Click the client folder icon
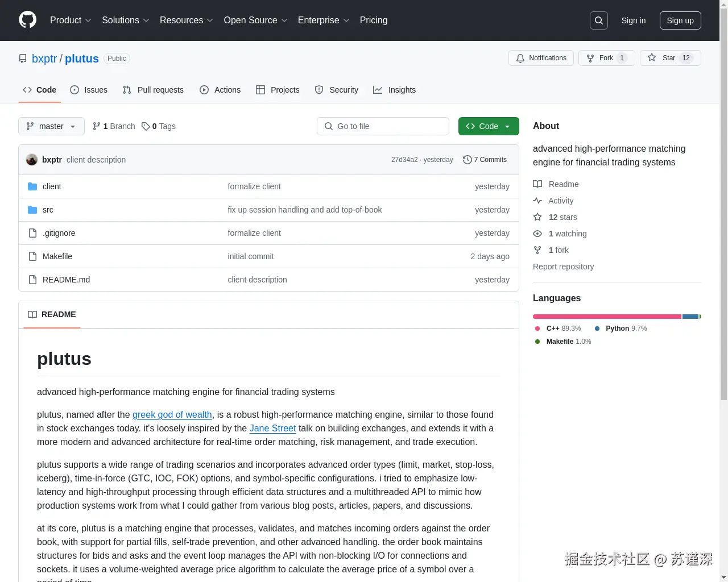The height and width of the screenshot is (582, 728). click(32, 186)
